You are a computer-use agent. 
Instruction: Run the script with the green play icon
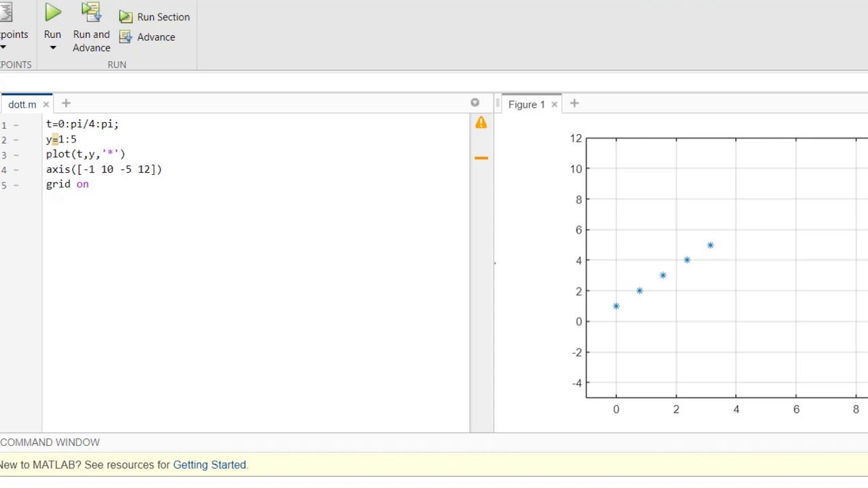[x=53, y=12]
